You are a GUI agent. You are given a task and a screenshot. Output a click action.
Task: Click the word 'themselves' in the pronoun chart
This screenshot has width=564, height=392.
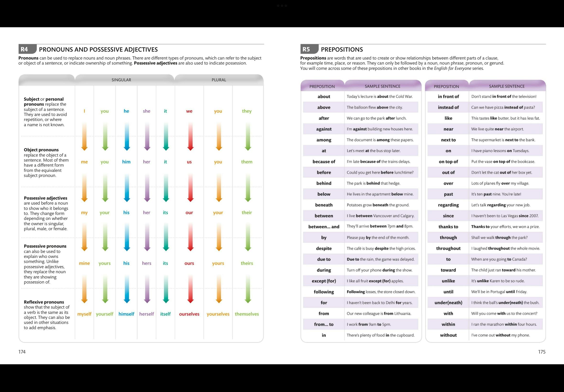pos(247,314)
